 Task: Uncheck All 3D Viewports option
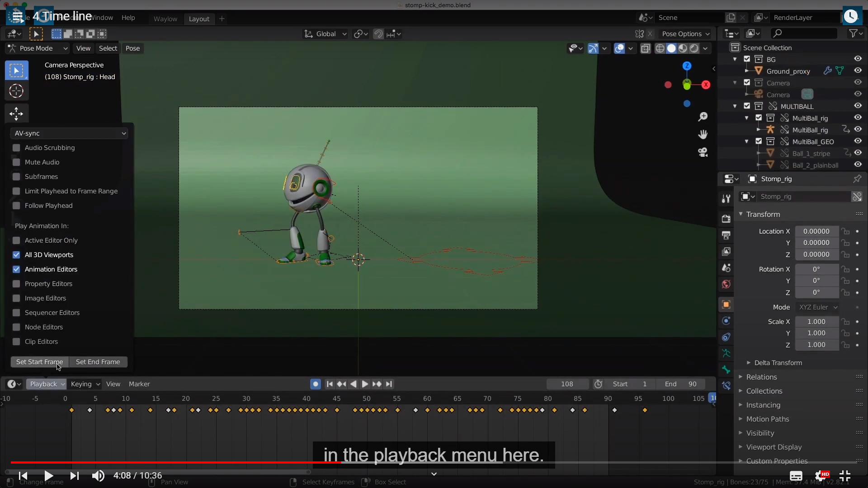17,255
